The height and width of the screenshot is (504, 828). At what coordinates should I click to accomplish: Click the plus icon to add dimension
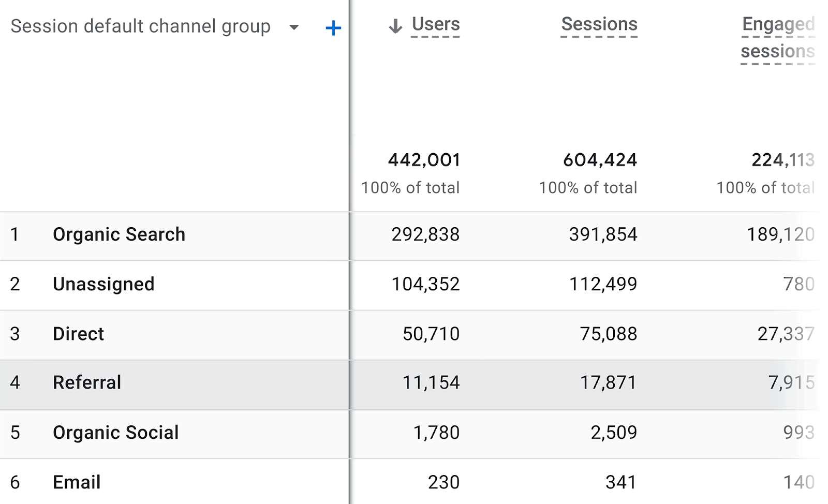[333, 28]
